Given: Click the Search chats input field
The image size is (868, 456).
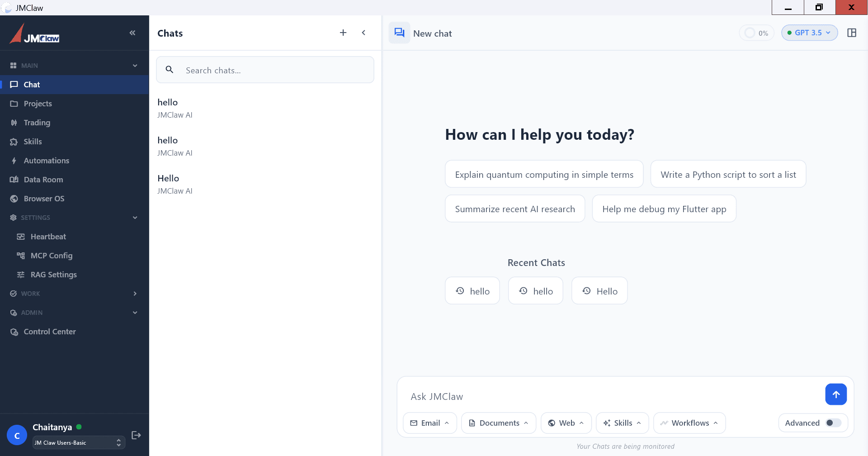Looking at the screenshot, I should (x=265, y=70).
